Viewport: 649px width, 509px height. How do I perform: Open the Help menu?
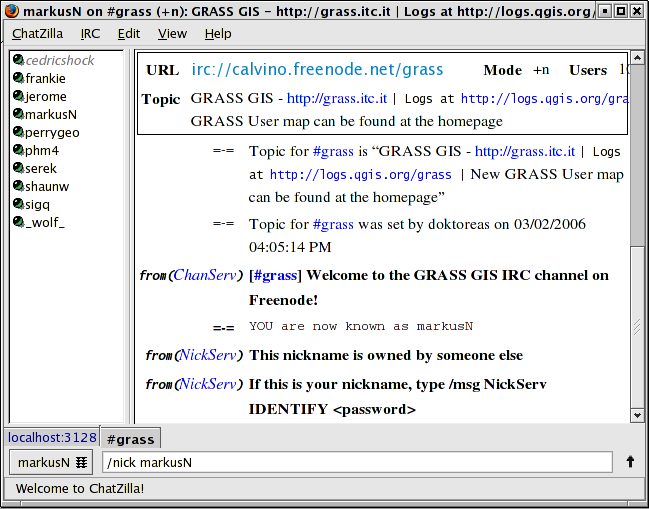(x=218, y=34)
